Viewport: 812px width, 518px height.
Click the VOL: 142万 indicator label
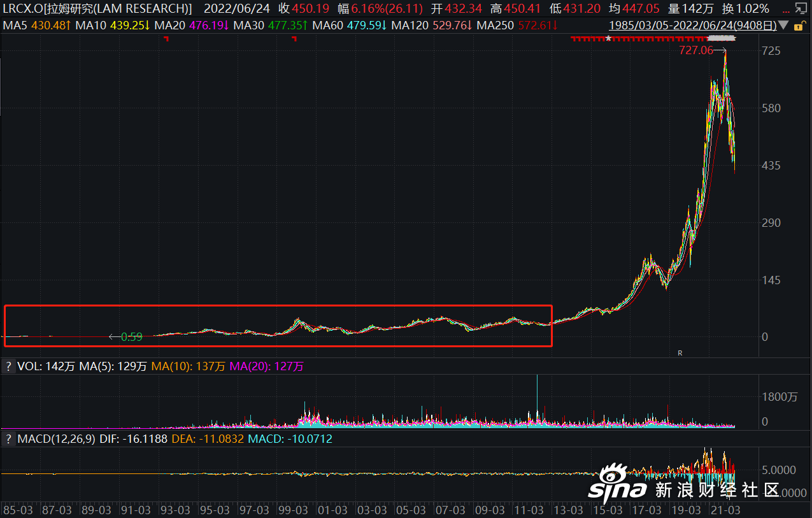[x=46, y=366]
